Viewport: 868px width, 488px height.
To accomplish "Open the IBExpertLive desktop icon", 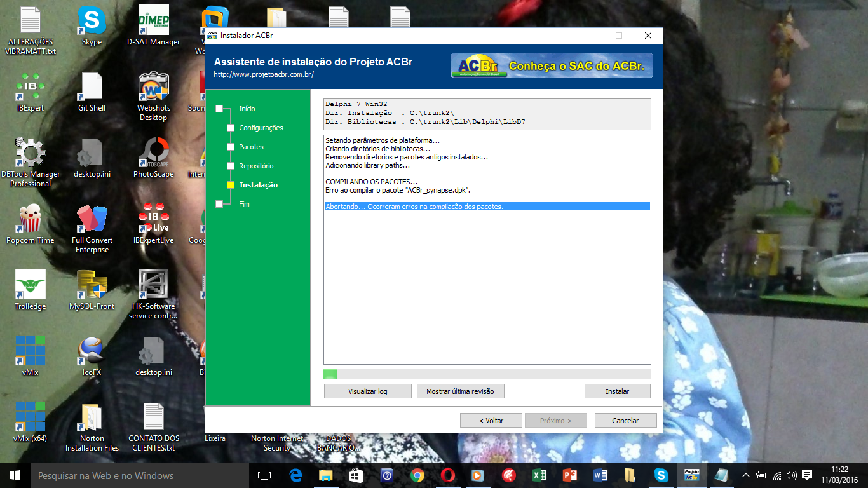I will click(153, 224).
